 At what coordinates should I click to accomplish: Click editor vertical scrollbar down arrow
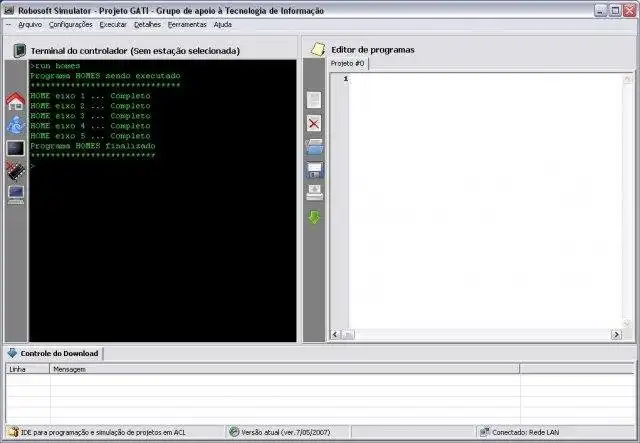coord(628,323)
